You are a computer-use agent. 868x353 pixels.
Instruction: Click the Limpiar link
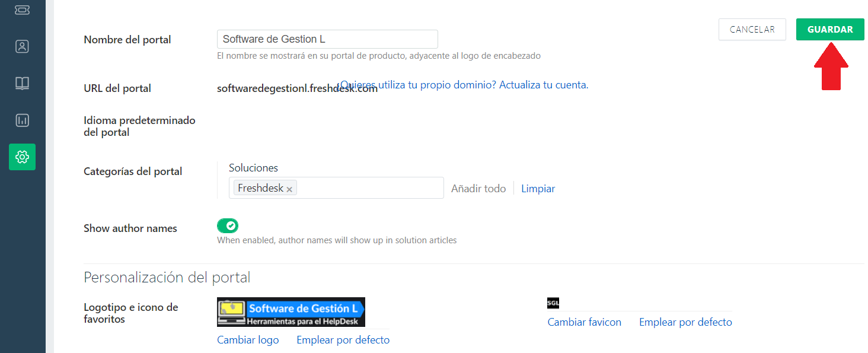pos(538,189)
